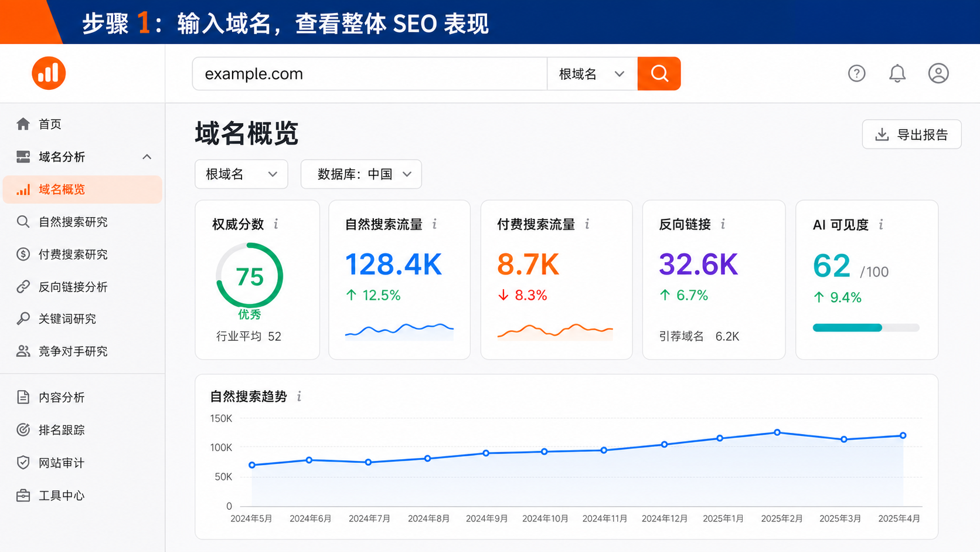Viewport: 980px width, 552px height.
Task: Click the 行业平均 52 text
Action: tap(249, 336)
